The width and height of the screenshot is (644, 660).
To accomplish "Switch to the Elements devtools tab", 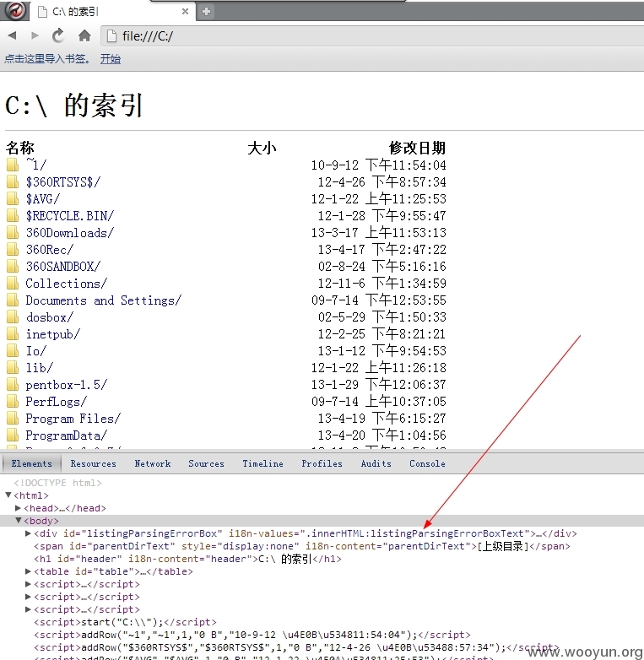I will coord(31,463).
